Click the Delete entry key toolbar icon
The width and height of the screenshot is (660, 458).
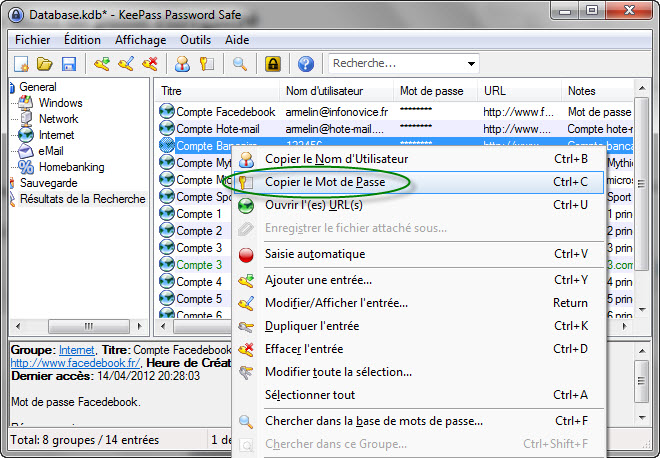click(x=150, y=64)
